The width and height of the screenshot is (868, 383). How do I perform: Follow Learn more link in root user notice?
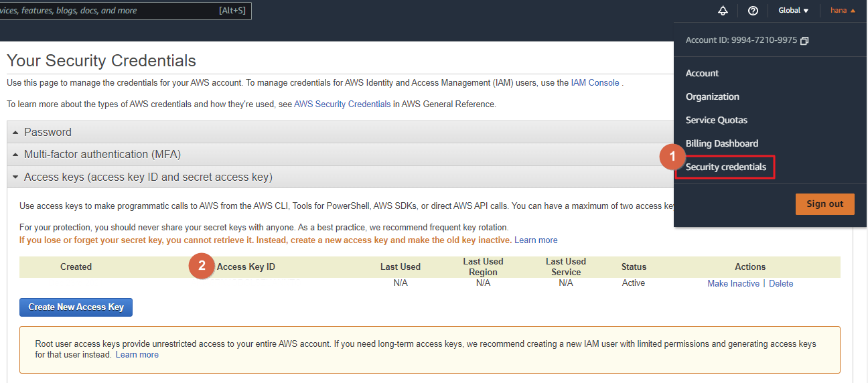(137, 354)
